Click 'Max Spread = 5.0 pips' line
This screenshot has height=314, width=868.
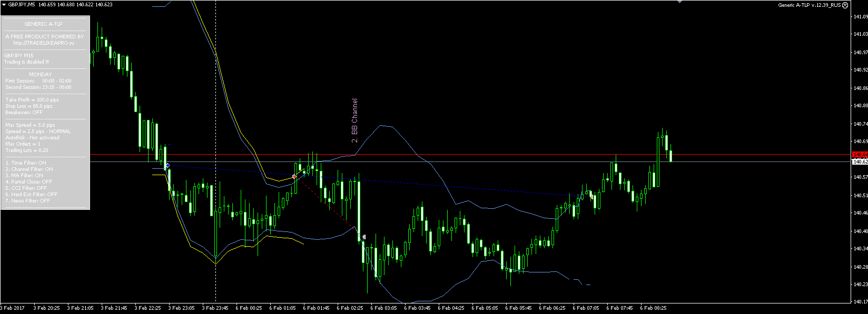[30, 125]
